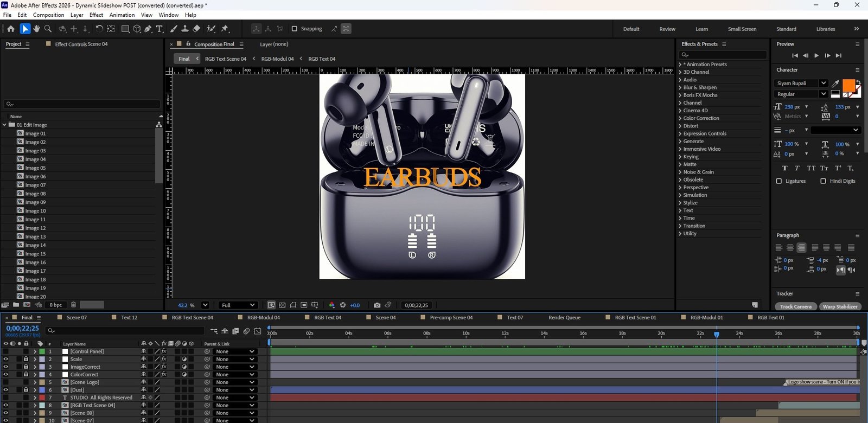
Task: Click the Track Camera button
Action: click(795, 307)
